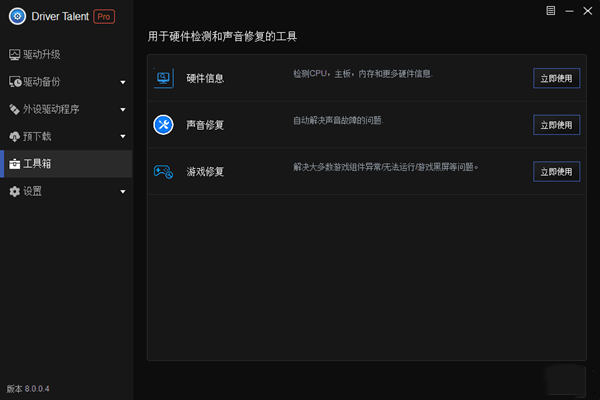Click the 驱动备份 clock-monitor icon
The image size is (600, 400).
[x=15, y=82]
